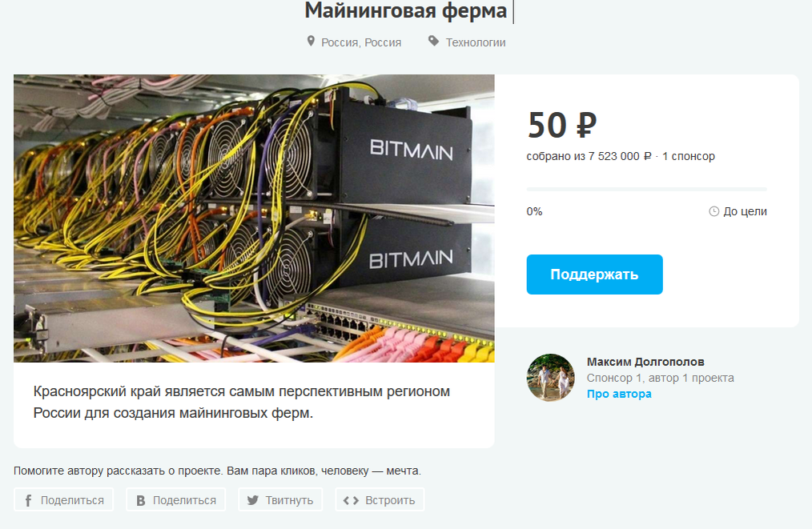Click the funding progress bar
The height and width of the screenshot is (529, 812).
(x=646, y=190)
